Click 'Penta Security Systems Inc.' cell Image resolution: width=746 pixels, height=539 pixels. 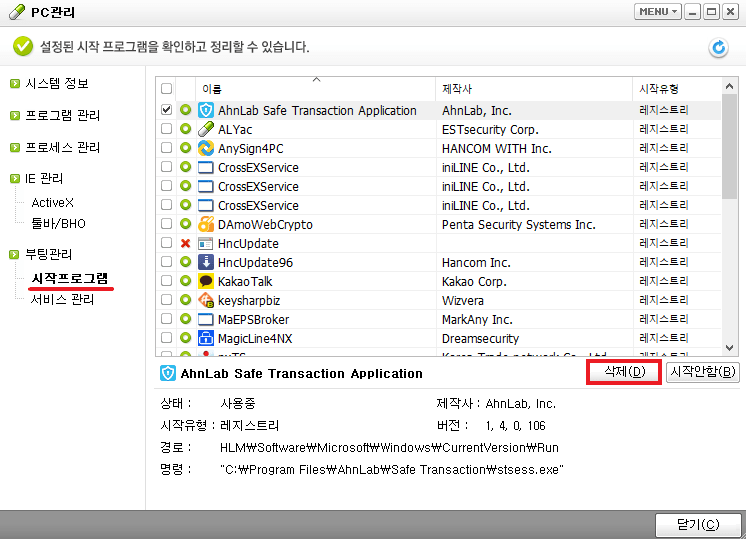tap(519, 225)
